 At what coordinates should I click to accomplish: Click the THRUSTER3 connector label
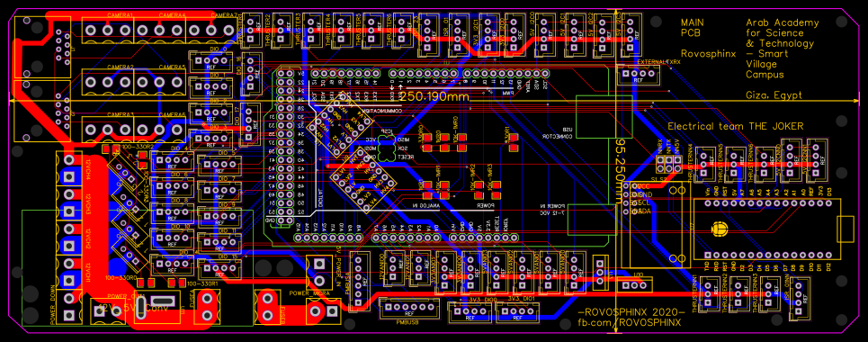click(x=298, y=30)
